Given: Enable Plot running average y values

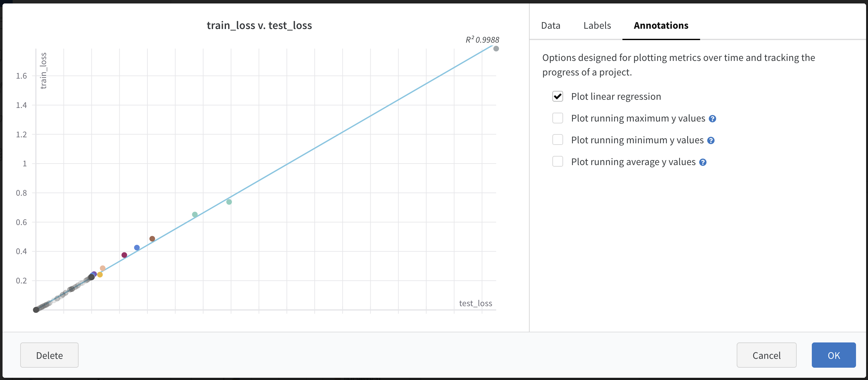Looking at the screenshot, I should 558,161.
